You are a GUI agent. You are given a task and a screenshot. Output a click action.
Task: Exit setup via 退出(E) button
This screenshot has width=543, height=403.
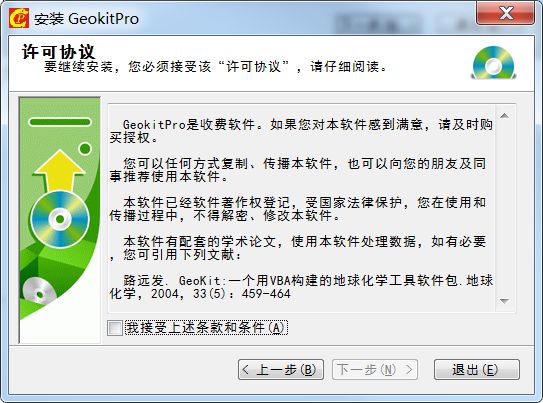click(x=477, y=369)
